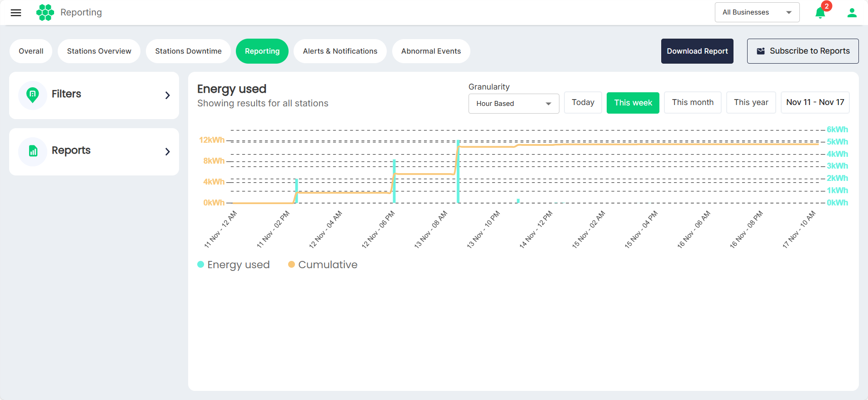
Task: Click the Energy used chart heading
Action: pyautogui.click(x=232, y=89)
